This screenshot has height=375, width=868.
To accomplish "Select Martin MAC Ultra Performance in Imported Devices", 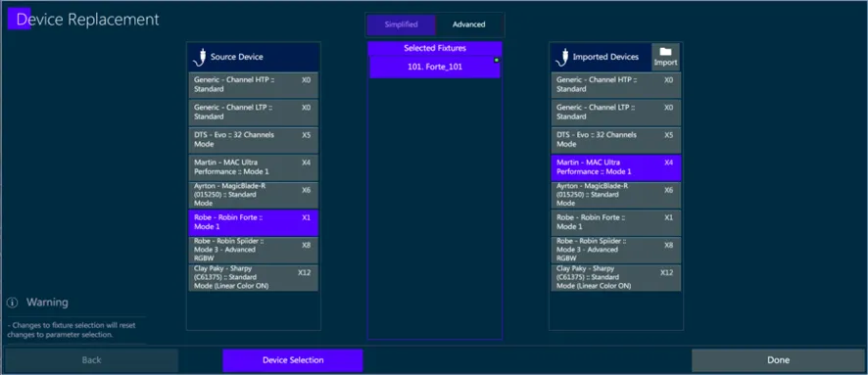I will tap(616, 167).
